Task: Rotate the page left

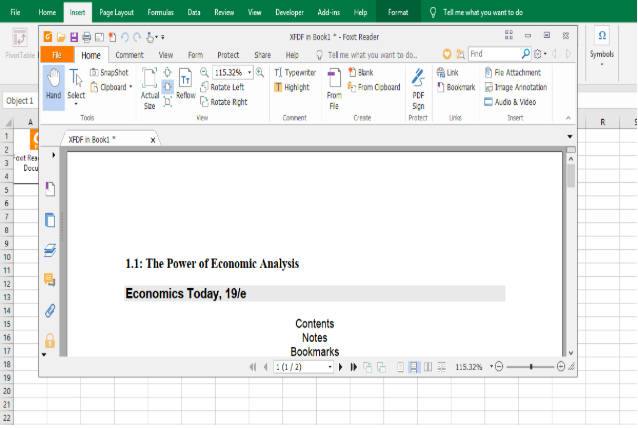Action: click(222, 87)
